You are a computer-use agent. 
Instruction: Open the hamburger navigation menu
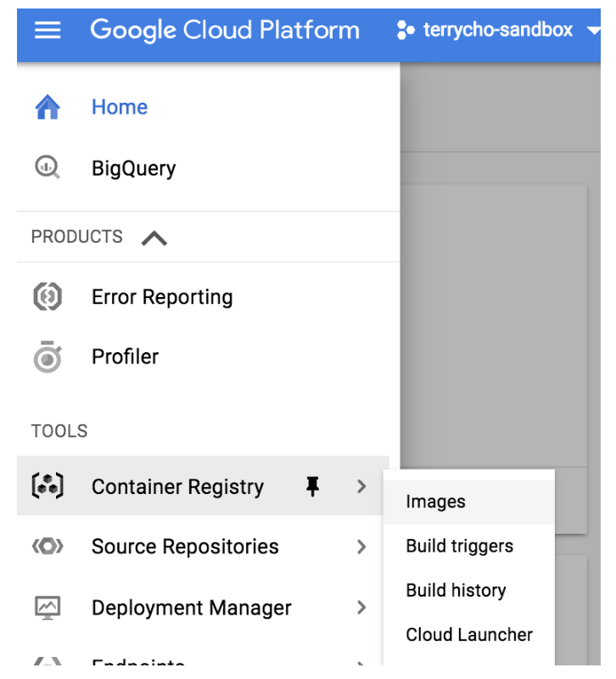pos(48,31)
